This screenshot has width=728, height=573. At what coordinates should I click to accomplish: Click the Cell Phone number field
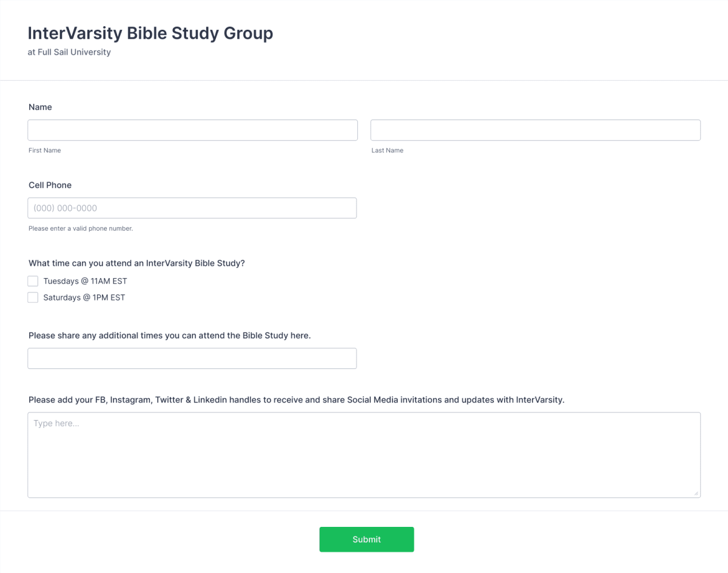(x=192, y=208)
